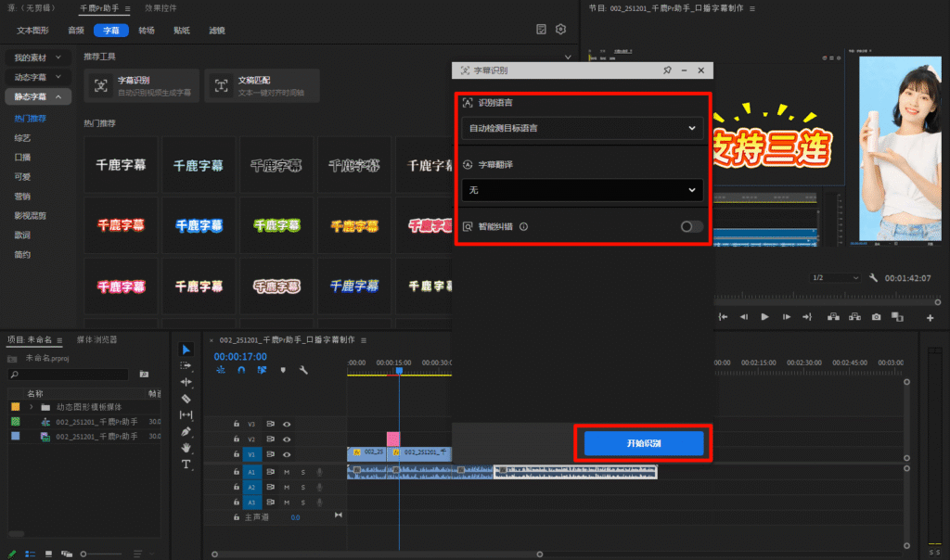Viewport: 950px width, 560px height.
Task: Click the export frame camera icon in program monitor
Action: click(877, 317)
